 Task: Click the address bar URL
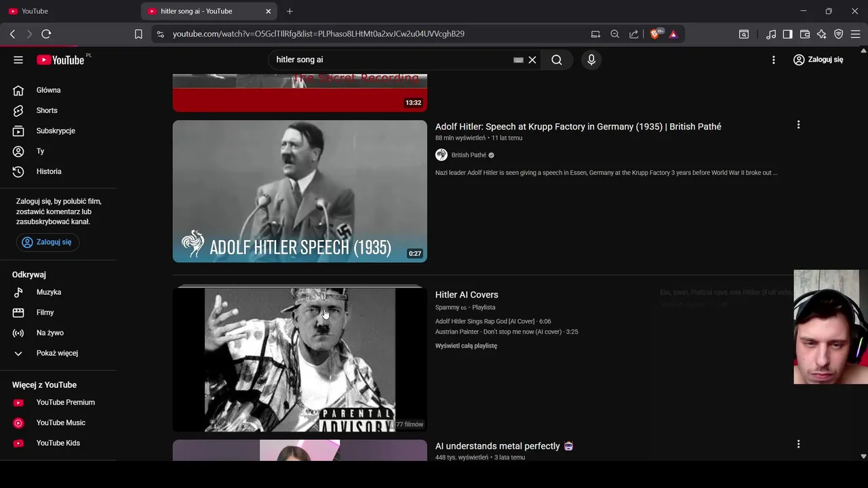318,34
